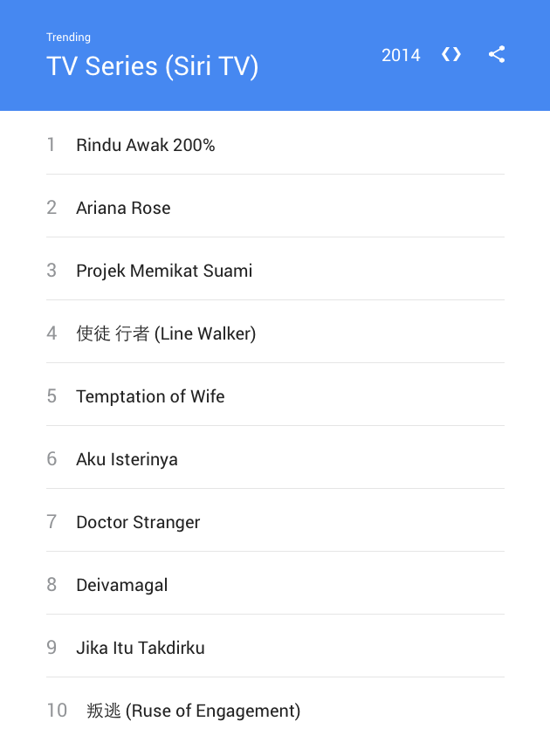550x756 pixels.
Task: Click the small 'Trending' label
Action: [69, 38]
